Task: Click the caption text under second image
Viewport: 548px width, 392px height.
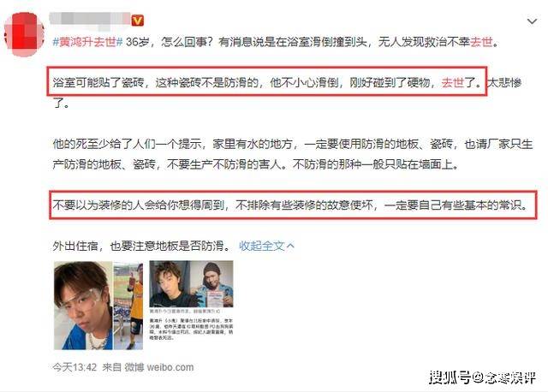Action: click(x=191, y=325)
